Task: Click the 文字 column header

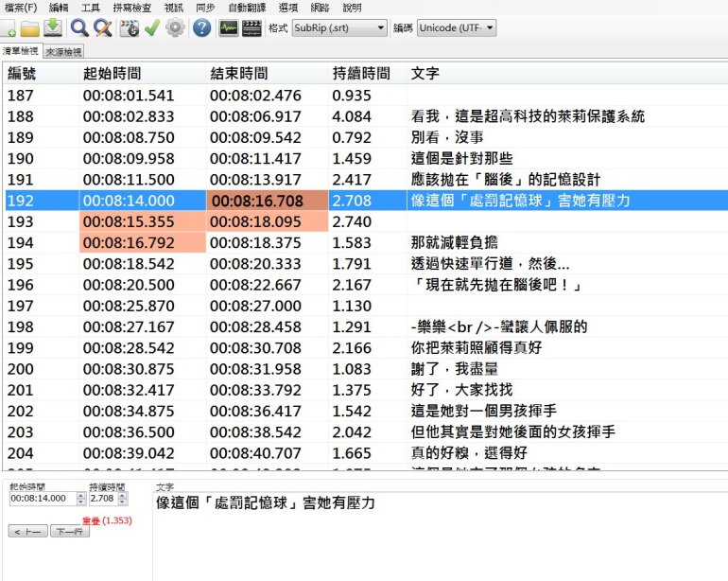Action: (x=567, y=74)
